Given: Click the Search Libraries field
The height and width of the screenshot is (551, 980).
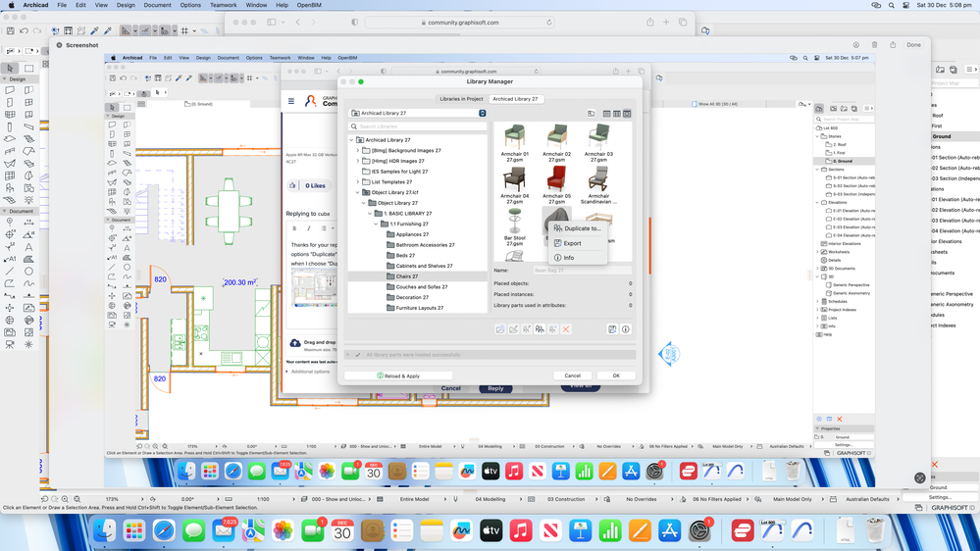Looking at the screenshot, I should tap(418, 126).
